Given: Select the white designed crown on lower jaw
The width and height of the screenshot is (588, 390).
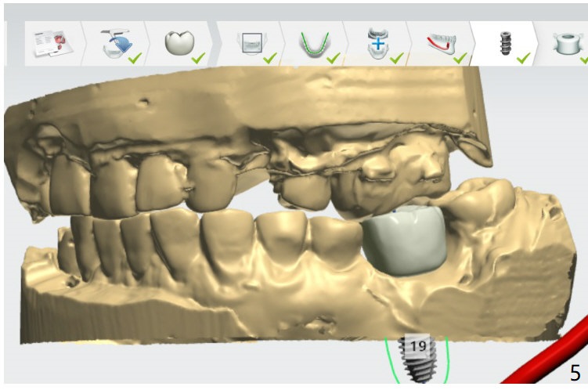Looking at the screenshot, I should [404, 240].
